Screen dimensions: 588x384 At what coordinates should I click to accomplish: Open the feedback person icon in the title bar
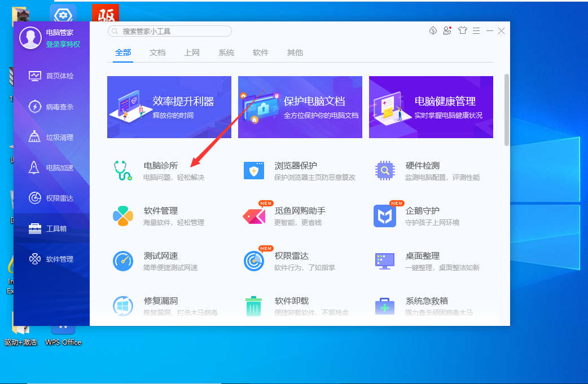tap(447, 30)
